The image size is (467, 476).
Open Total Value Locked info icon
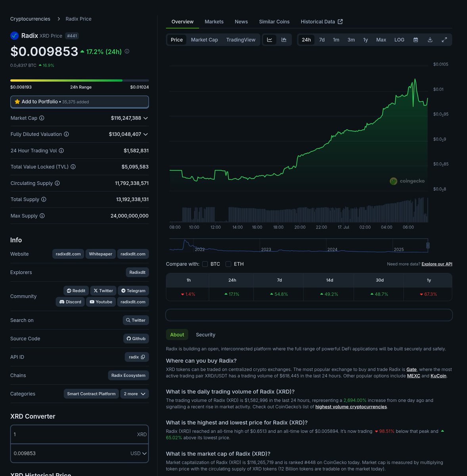click(x=73, y=167)
